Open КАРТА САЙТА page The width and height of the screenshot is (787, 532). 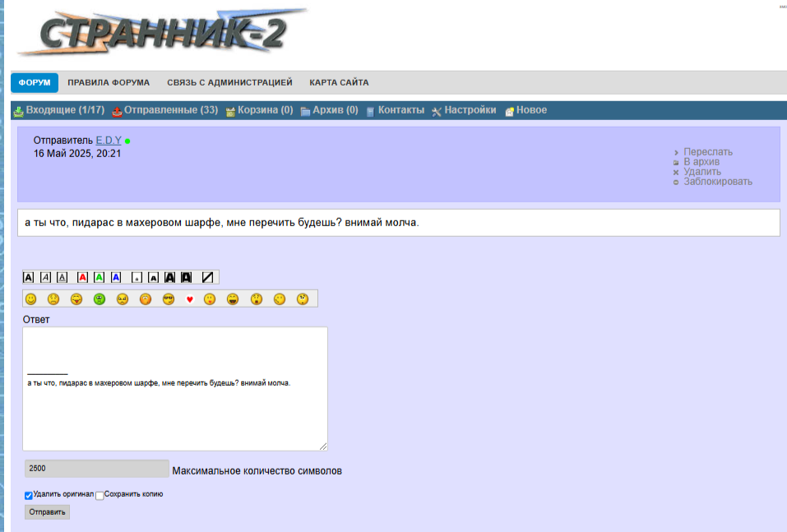click(x=339, y=82)
